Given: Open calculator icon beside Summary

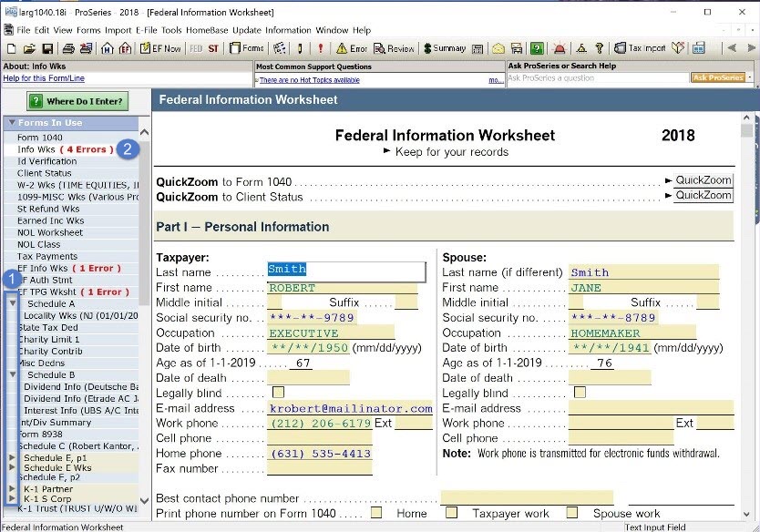Looking at the screenshot, I should point(478,48).
